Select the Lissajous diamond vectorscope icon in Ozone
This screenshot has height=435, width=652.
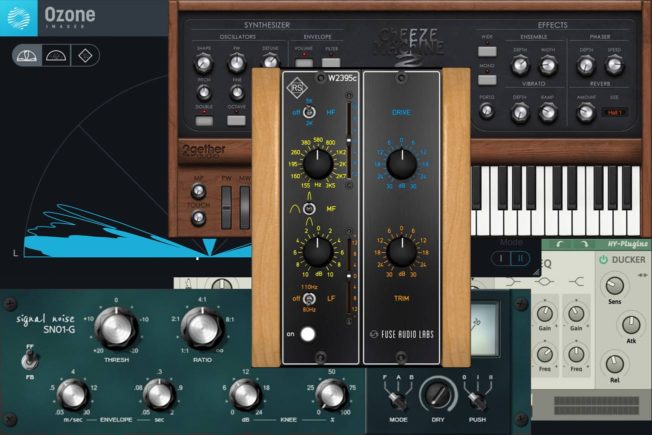[x=85, y=55]
